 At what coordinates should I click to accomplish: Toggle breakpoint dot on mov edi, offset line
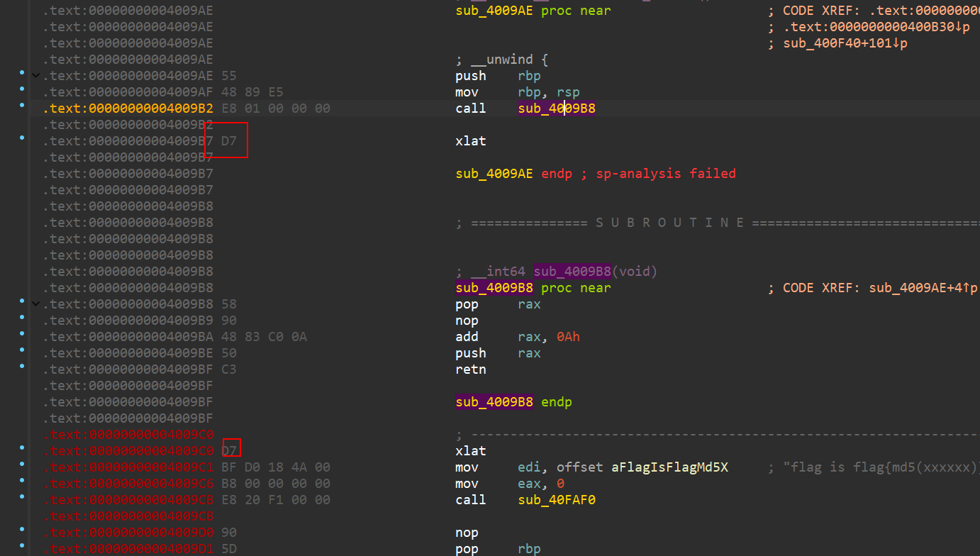click(x=22, y=464)
